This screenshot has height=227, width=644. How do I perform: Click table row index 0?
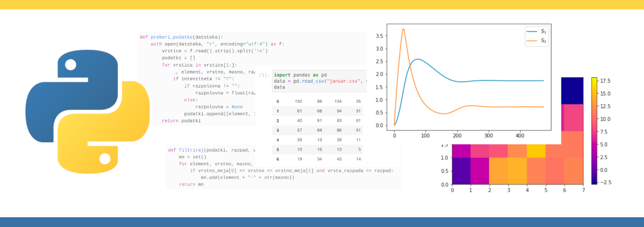pyautogui.click(x=278, y=101)
